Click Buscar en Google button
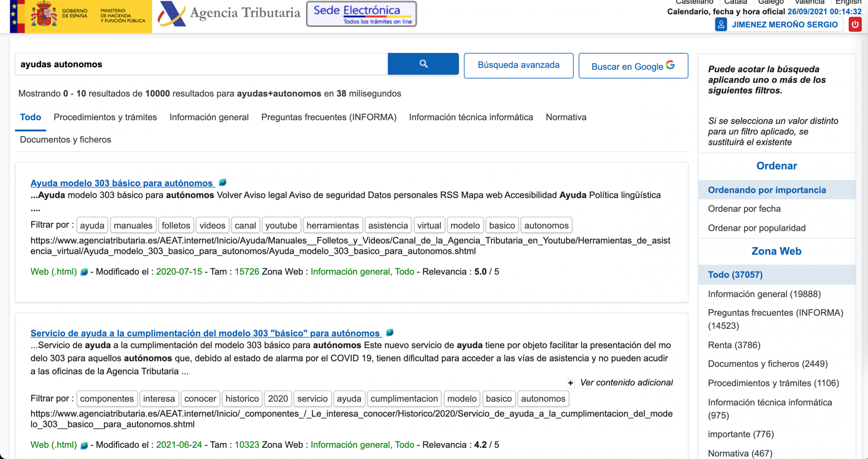The image size is (868, 459). [x=633, y=66]
